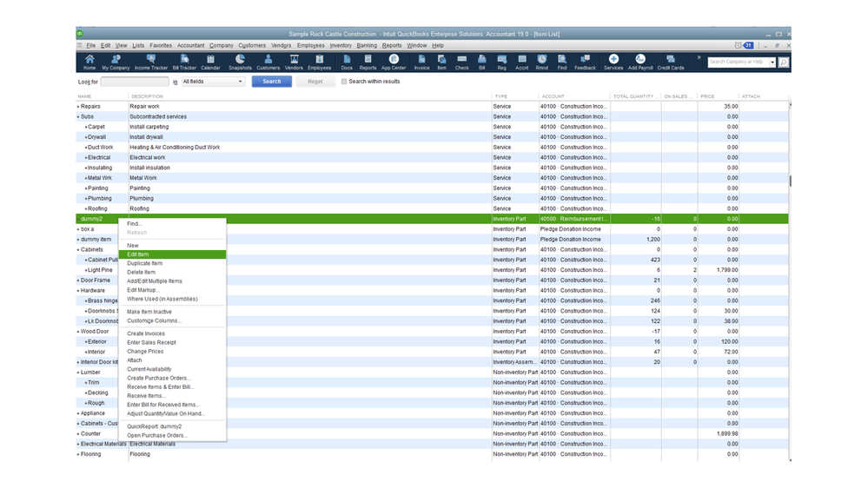Open the Home icon in toolbar
This screenshot has width=868, height=488.
pyautogui.click(x=89, y=62)
